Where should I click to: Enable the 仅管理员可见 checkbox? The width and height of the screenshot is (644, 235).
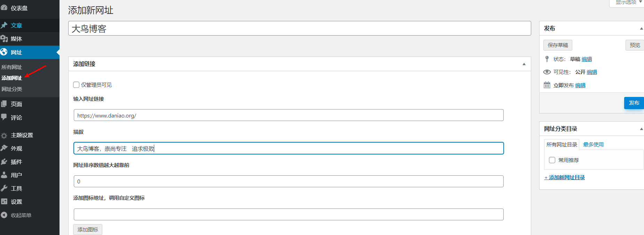tap(76, 85)
